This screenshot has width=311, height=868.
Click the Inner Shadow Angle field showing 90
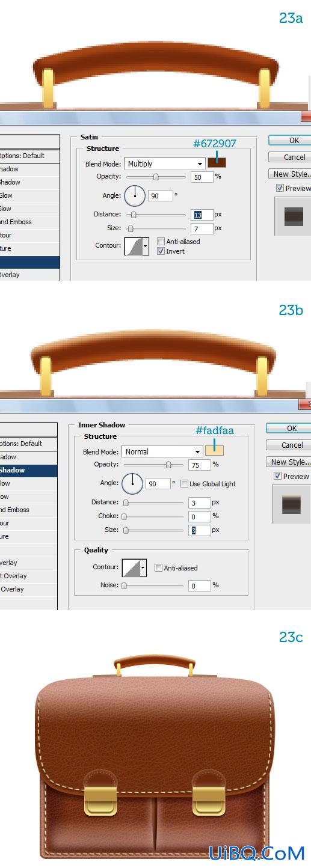158,483
